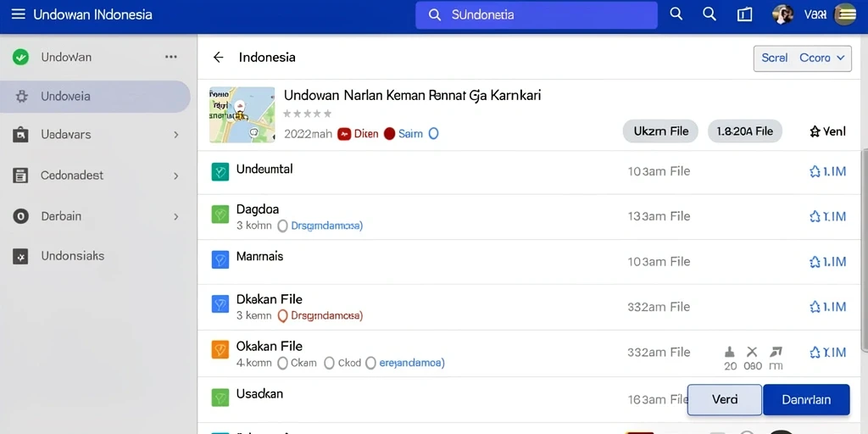Click the green icon beside Dagdoa
This screenshot has width=868, height=434.
220,214
